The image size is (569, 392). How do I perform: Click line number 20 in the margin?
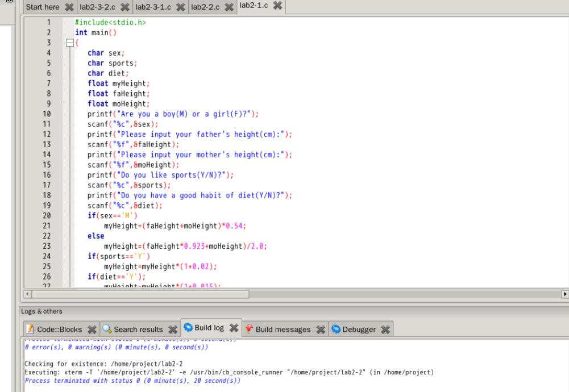pyautogui.click(x=47, y=215)
